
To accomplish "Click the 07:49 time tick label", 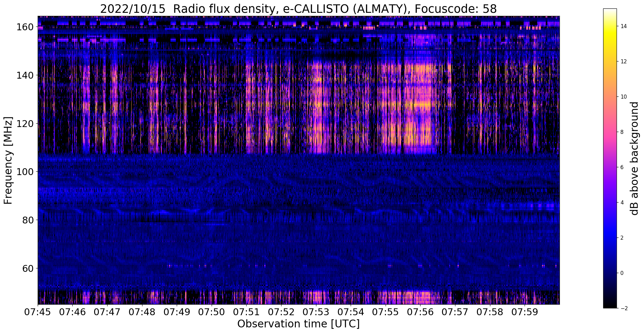I will pos(177,312).
